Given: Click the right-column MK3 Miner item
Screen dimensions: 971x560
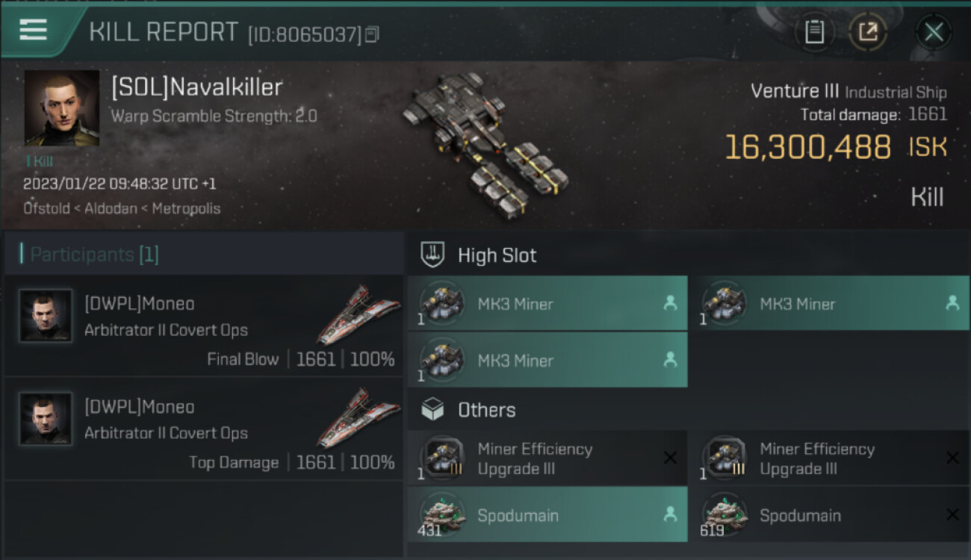Looking at the screenshot, I should pyautogui.click(x=829, y=304).
